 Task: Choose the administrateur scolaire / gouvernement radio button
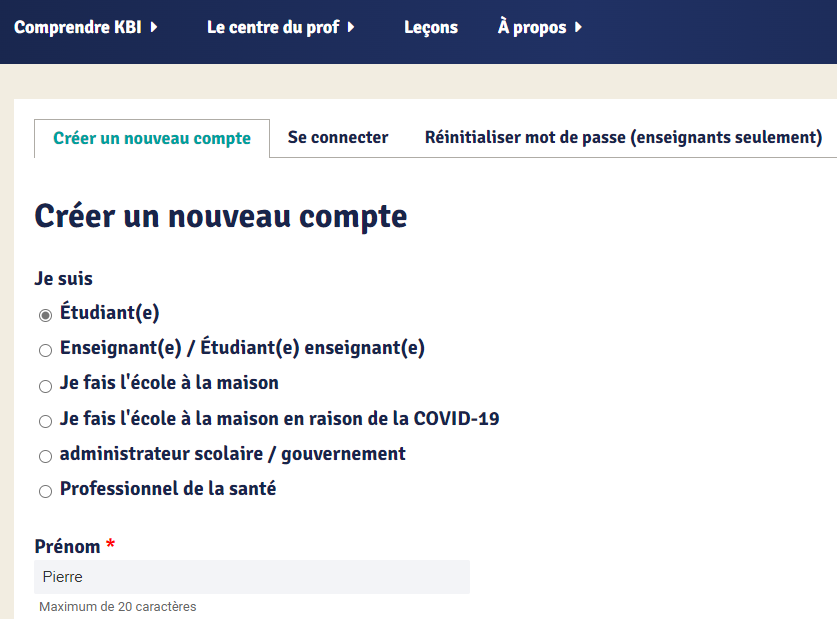[x=45, y=456]
